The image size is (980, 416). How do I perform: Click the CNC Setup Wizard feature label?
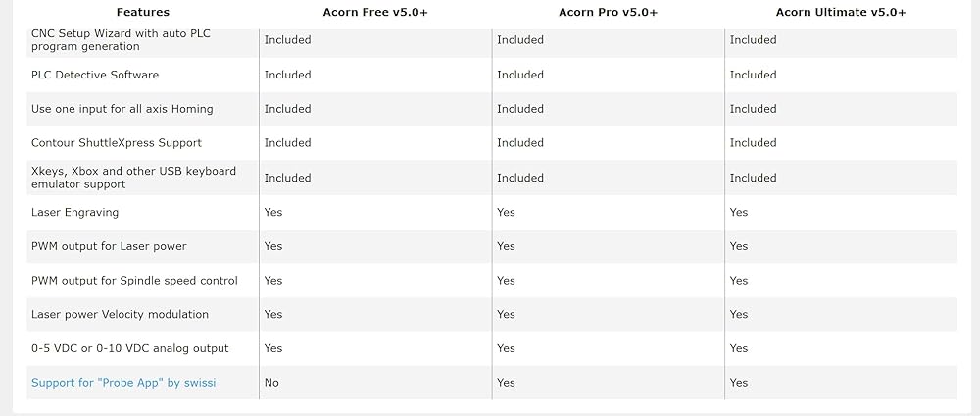click(121, 40)
